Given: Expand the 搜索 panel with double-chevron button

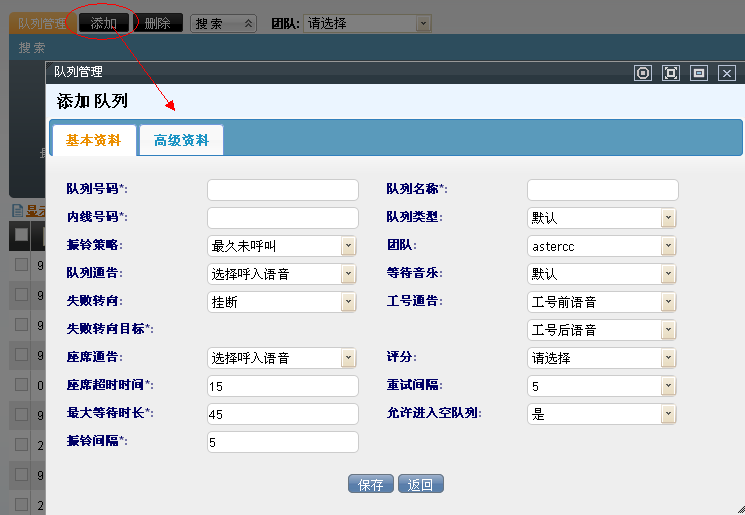Looking at the screenshot, I should [x=248, y=23].
